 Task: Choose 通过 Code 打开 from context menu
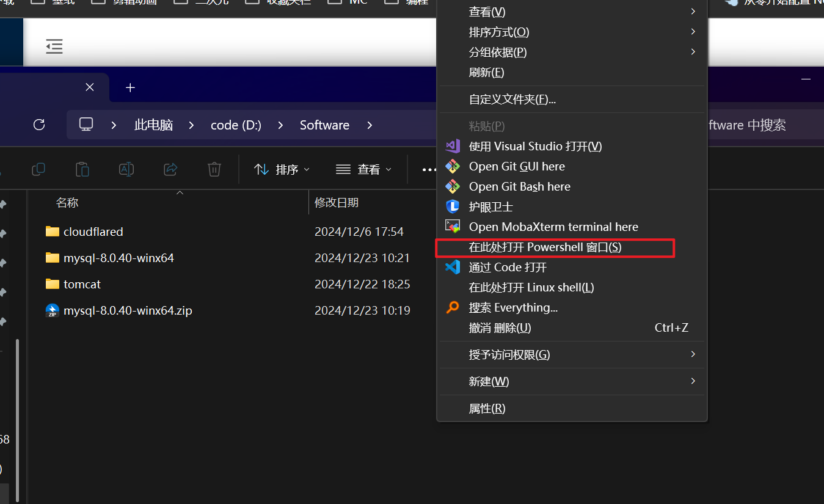coord(507,267)
